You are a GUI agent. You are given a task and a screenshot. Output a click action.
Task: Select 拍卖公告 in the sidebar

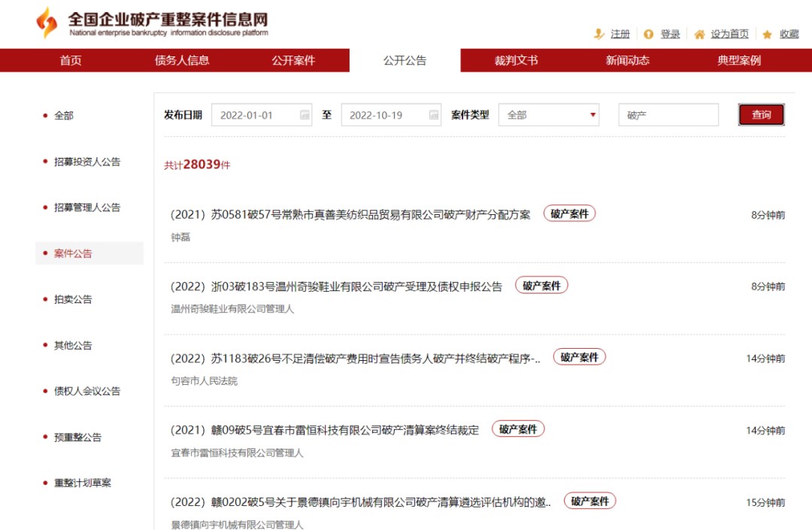(73, 299)
